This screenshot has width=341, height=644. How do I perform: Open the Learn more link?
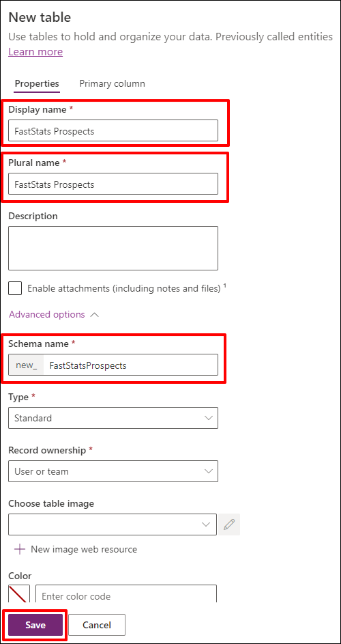[x=35, y=52]
